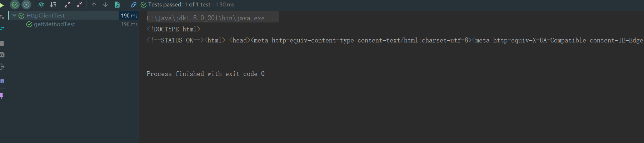The image size is (644, 143).
Task: Toggle the show ignored tests button
Action: pyautogui.click(x=26, y=5)
